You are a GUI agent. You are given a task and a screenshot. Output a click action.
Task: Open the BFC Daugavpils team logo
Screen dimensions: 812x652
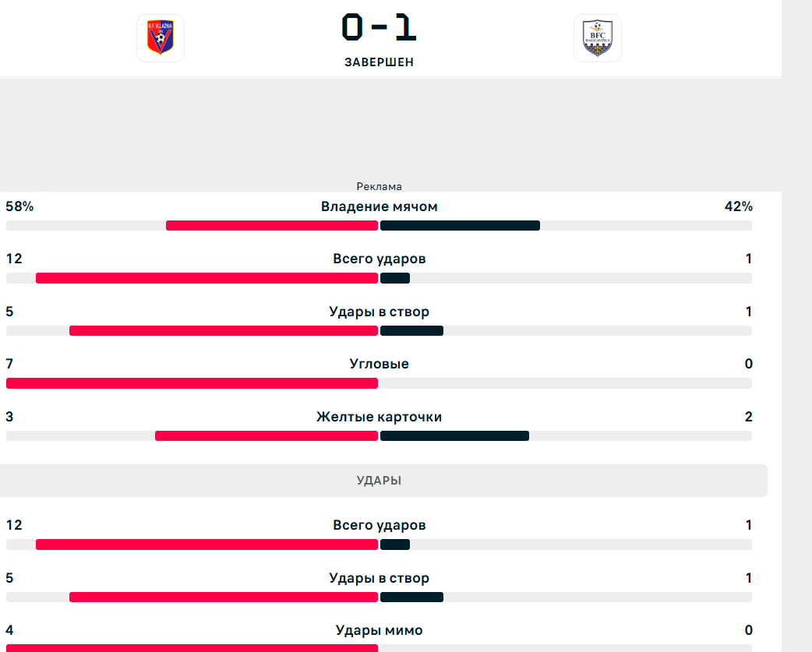point(598,37)
